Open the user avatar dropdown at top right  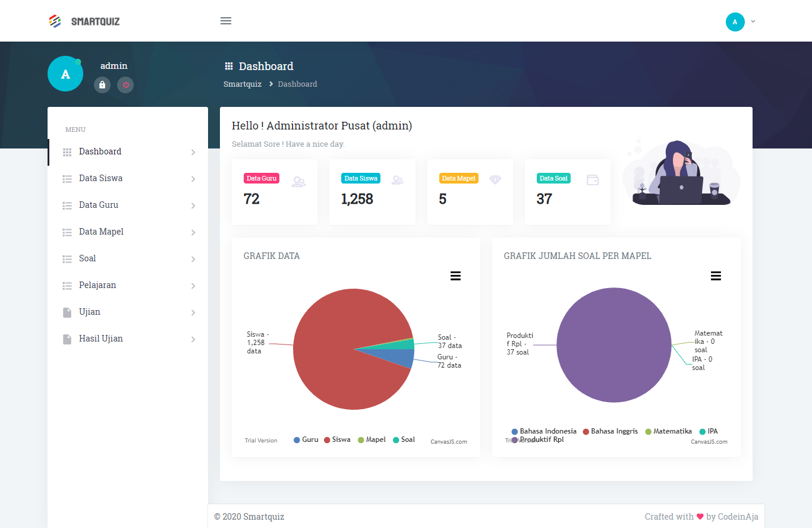740,22
